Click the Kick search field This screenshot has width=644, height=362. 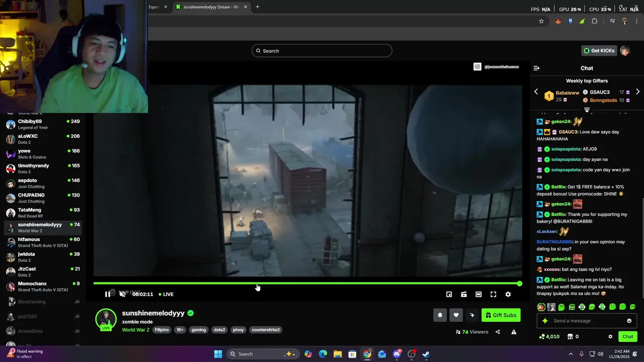click(x=322, y=51)
